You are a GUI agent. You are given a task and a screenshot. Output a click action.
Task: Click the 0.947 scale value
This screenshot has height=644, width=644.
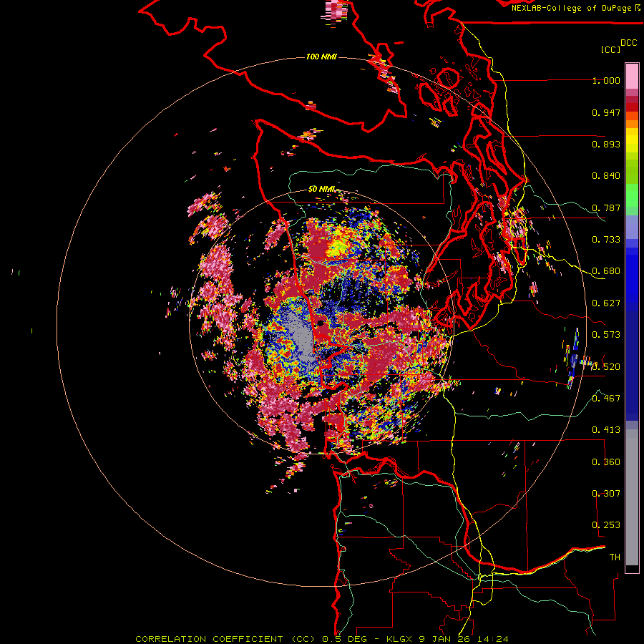coord(606,112)
